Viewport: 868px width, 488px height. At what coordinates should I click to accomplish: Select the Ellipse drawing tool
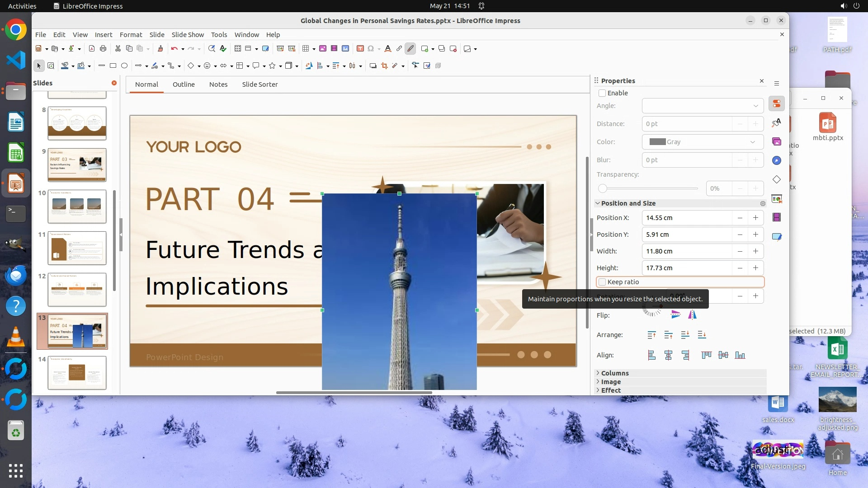pyautogui.click(x=124, y=66)
